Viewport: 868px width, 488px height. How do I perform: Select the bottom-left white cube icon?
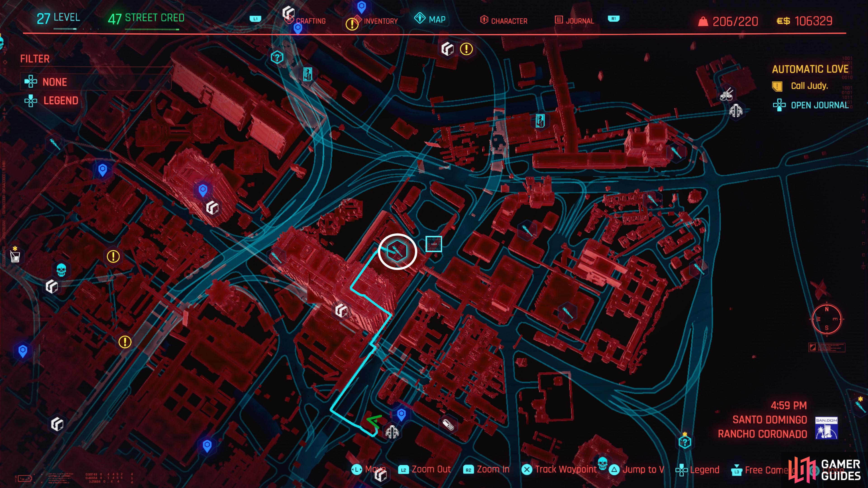point(57,424)
